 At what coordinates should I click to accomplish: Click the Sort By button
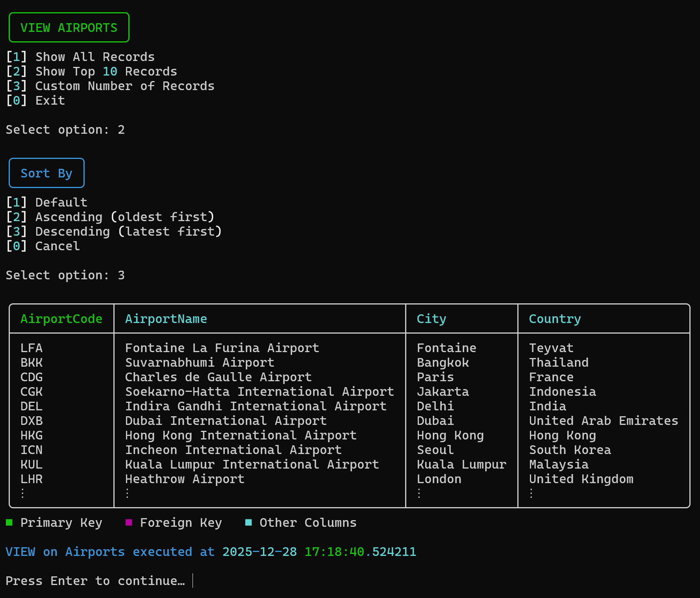pos(46,173)
